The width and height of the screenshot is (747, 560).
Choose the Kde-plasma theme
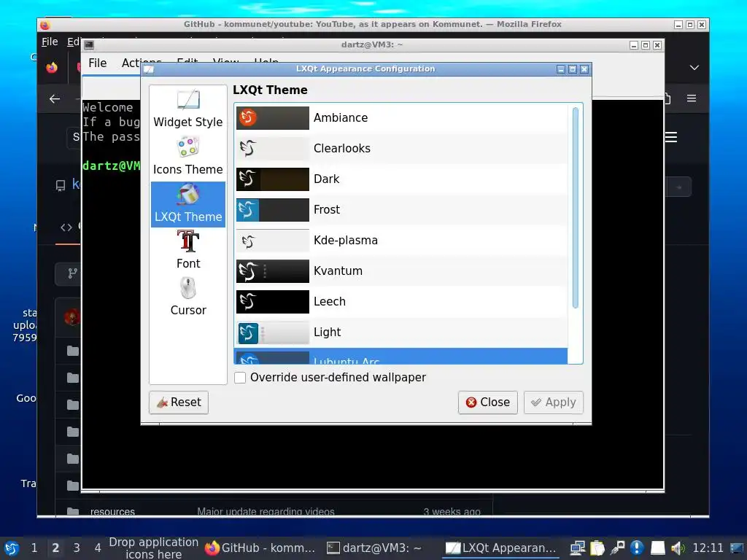(401, 240)
